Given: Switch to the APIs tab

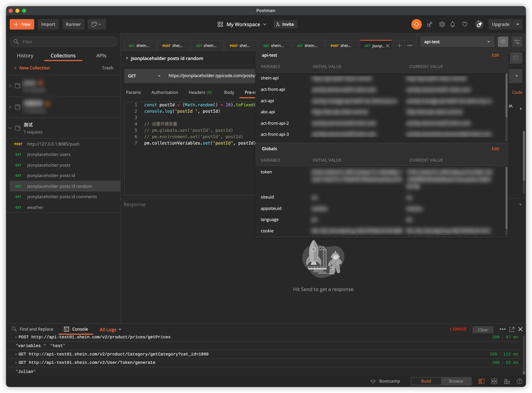Looking at the screenshot, I should pos(101,55).
